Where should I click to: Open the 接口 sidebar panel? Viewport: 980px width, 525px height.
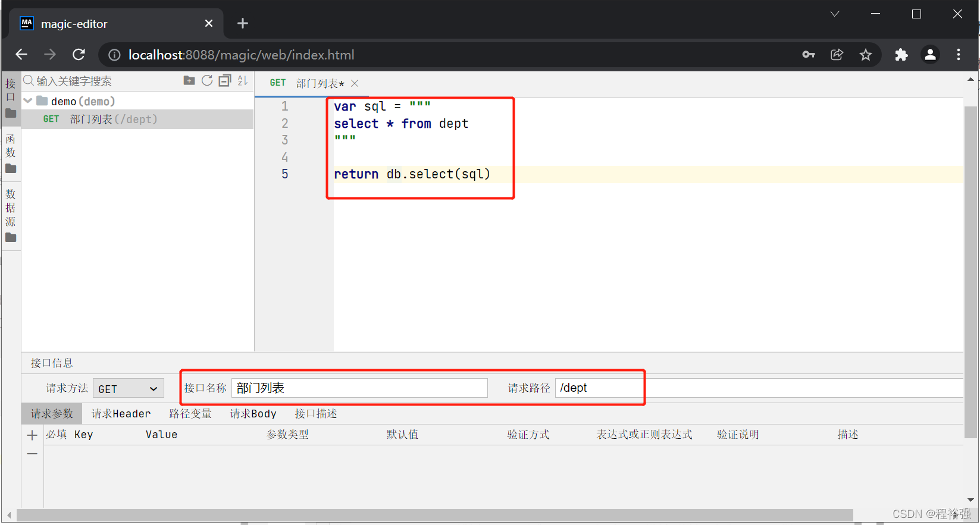pos(11,98)
